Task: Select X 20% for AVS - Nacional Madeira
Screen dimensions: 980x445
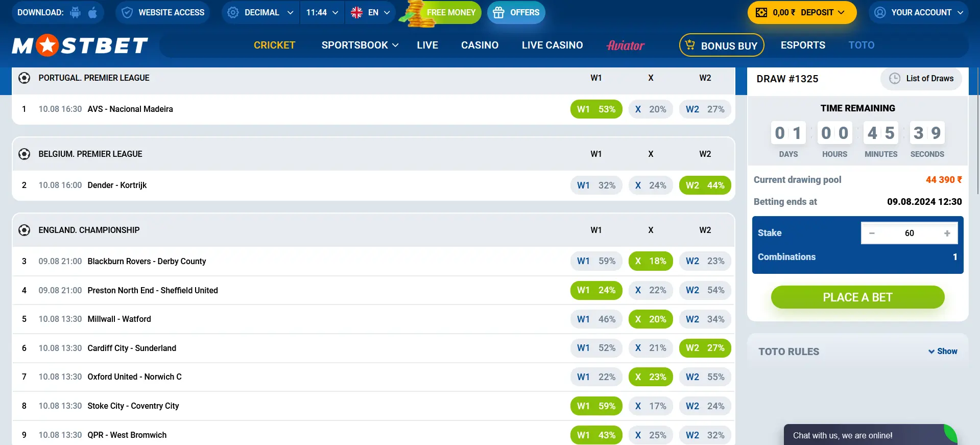Action: 651,109
